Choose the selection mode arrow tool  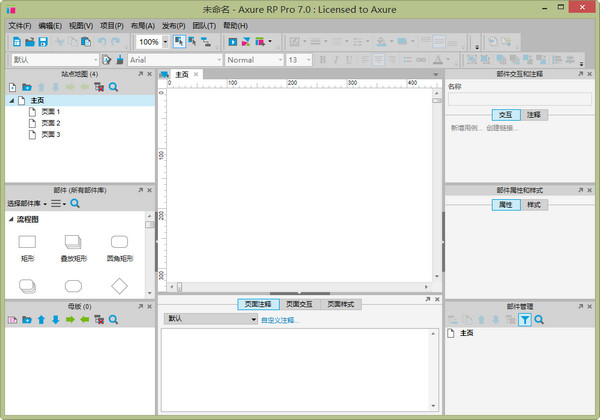(179, 41)
